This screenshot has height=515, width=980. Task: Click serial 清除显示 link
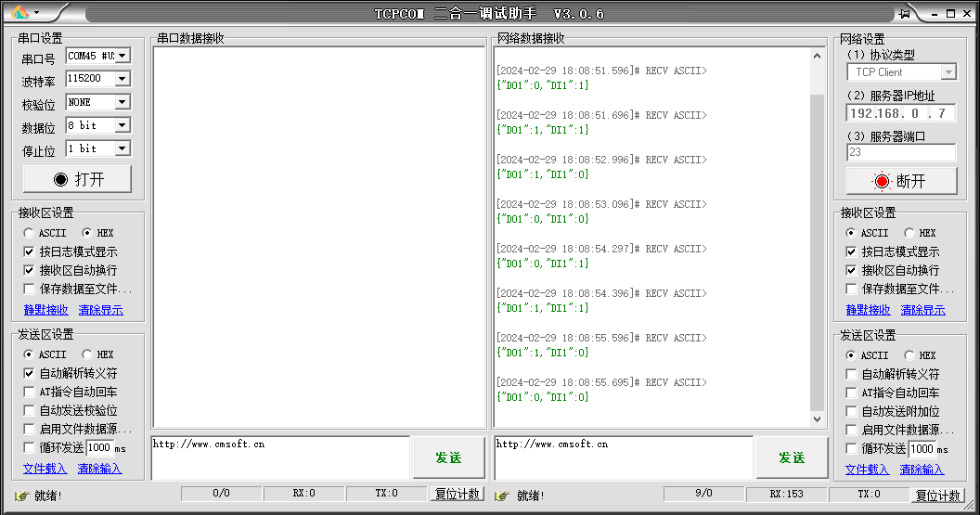[x=100, y=310]
